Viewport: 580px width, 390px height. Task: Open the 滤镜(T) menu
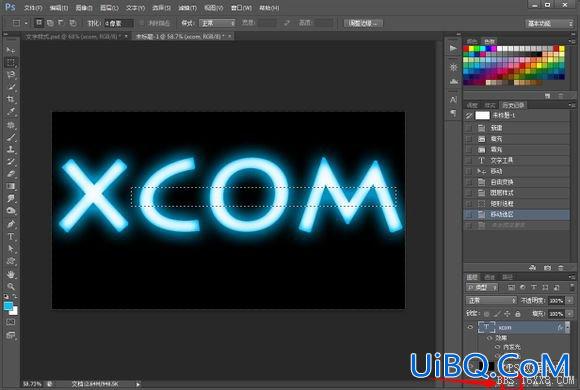[x=188, y=8]
